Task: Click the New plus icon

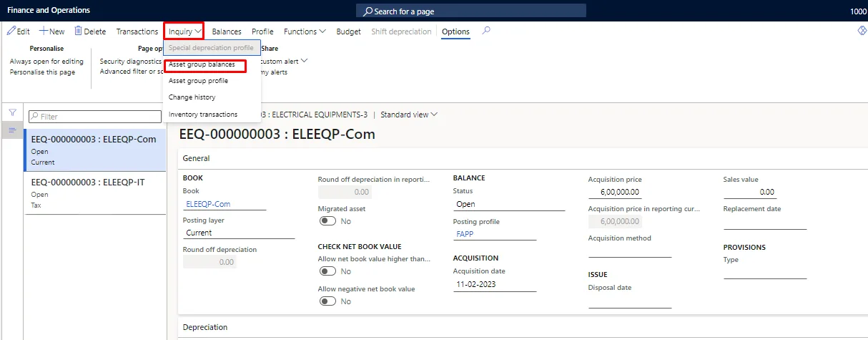Action: [43, 31]
